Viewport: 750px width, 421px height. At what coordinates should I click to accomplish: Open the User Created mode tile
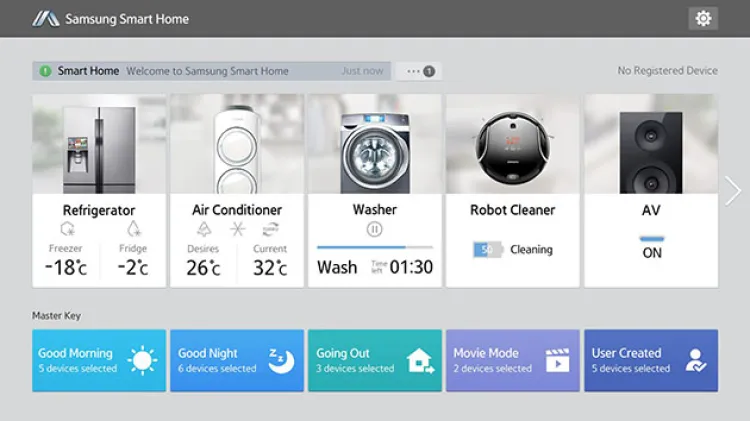click(x=650, y=360)
